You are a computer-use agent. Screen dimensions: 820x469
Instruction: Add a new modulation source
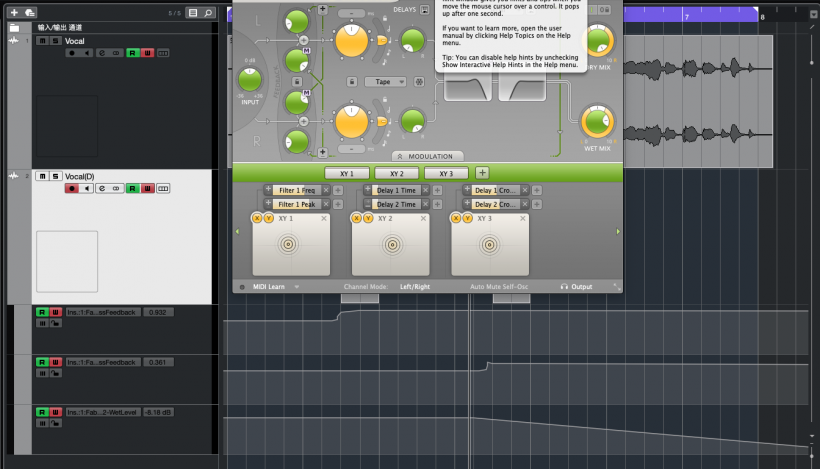[482, 173]
